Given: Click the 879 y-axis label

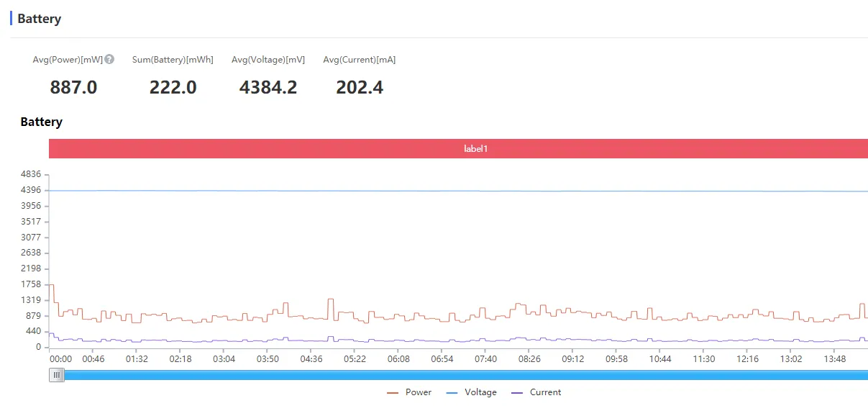Looking at the screenshot, I should (34, 316).
